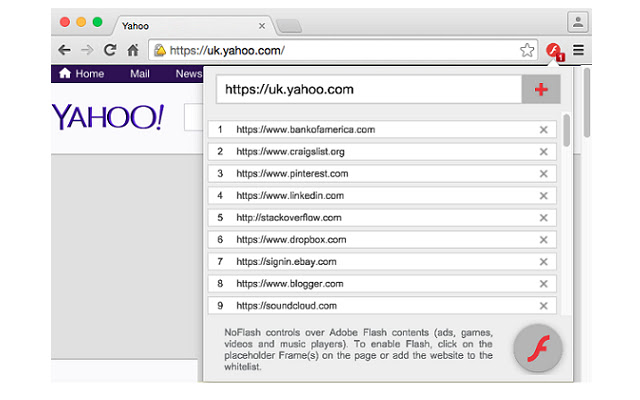
Task: Open Home in Yahoo navigation bar
Action: click(82, 74)
